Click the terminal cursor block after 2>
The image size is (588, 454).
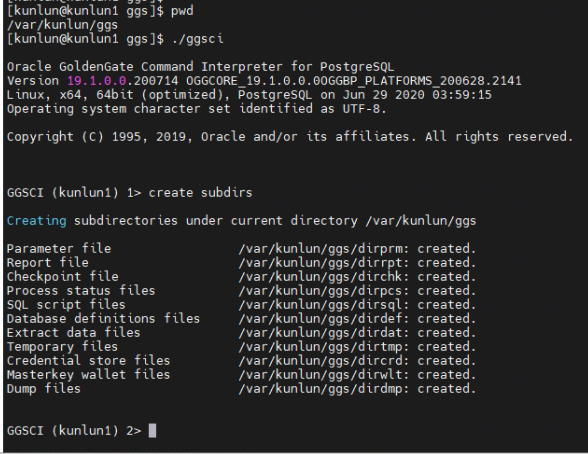152,430
